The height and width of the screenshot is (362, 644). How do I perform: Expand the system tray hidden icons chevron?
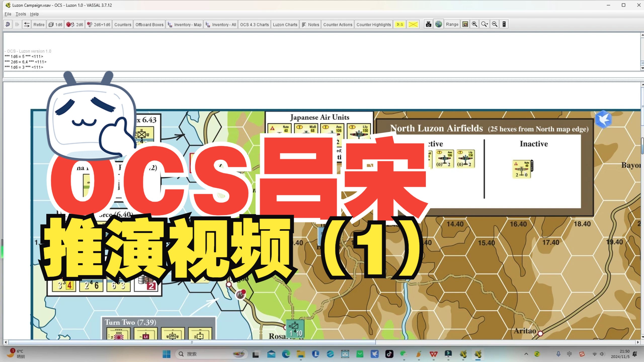pos(526,354)
